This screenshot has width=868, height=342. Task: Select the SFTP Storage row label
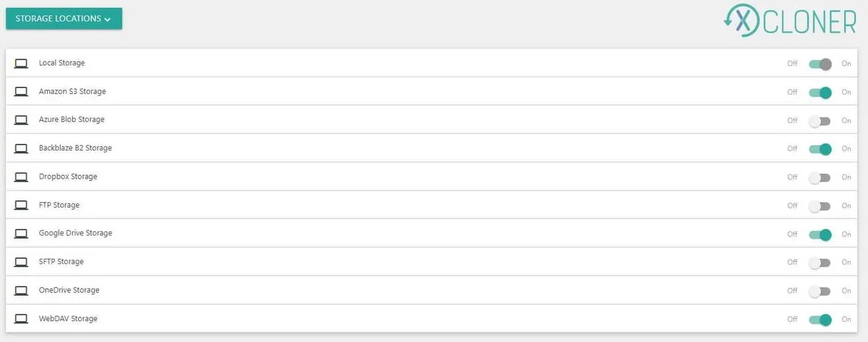coord(61,262)
